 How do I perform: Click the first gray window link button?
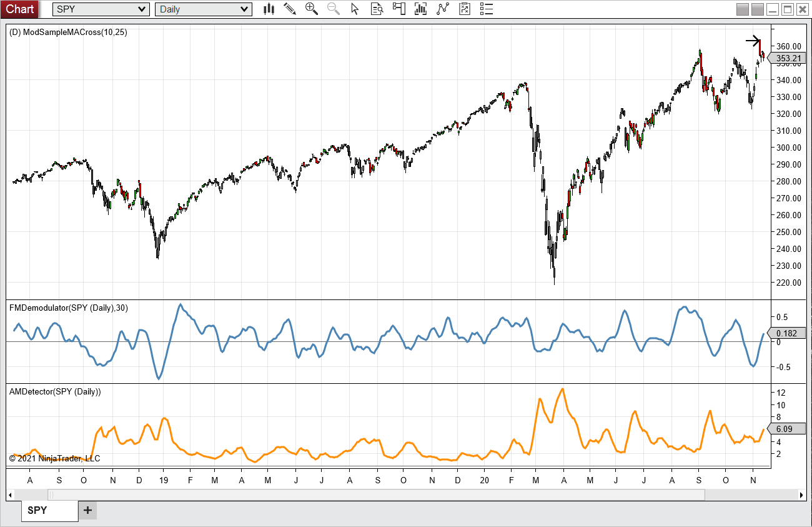[x=743, y=9]
